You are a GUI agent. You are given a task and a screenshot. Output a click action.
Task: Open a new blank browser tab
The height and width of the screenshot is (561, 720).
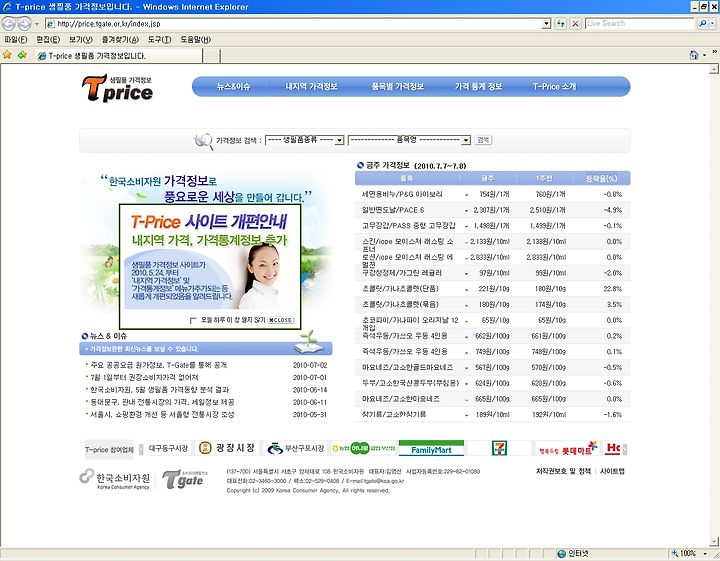211,56
